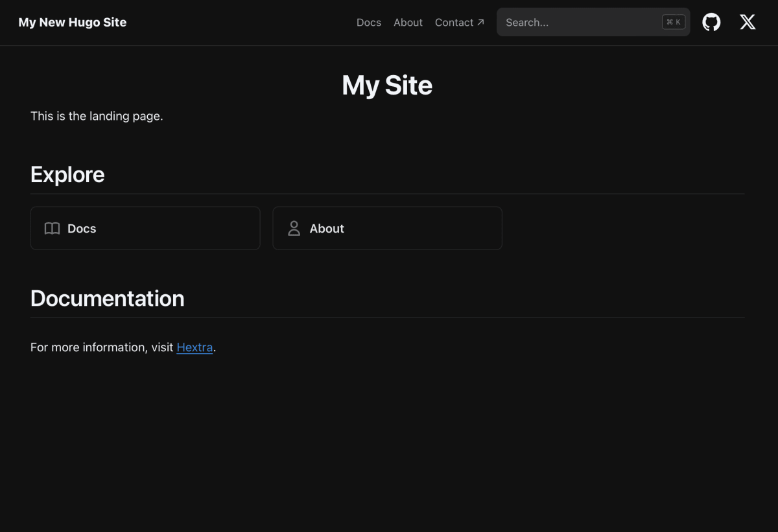This screenshot has width=778, height=532.
Task: Open the About card under Explore
Action: pyautogui.click(x=387, y=228)
